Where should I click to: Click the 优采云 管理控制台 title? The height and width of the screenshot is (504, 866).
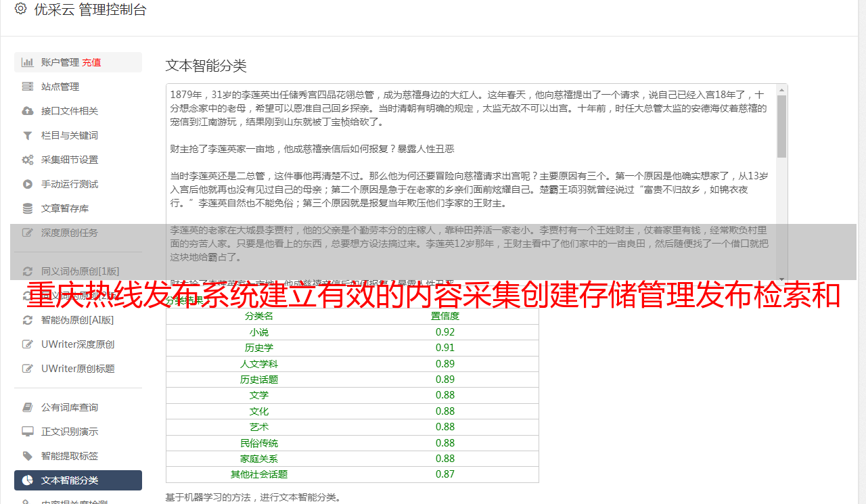click(x=90, y=9)
